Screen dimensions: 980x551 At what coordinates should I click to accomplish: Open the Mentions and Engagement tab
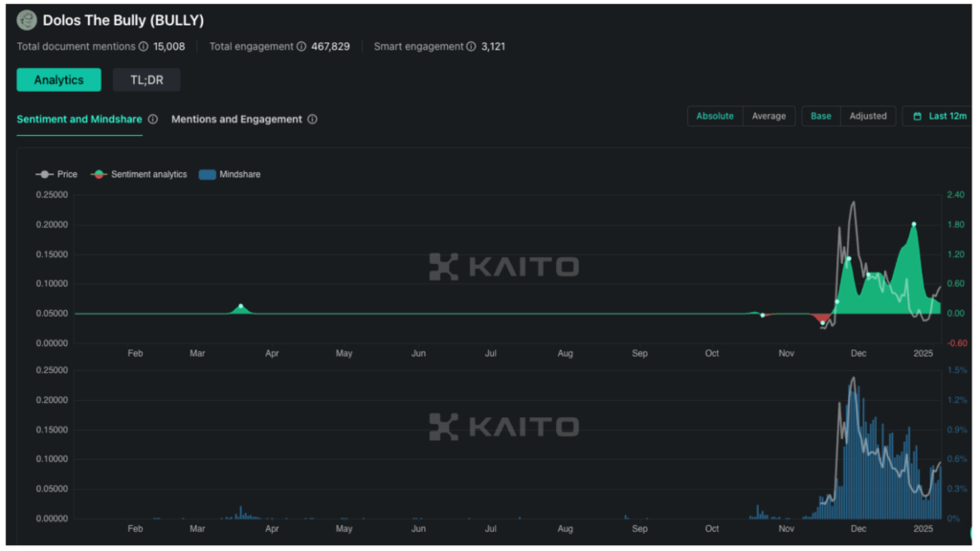tap(236, 120)
